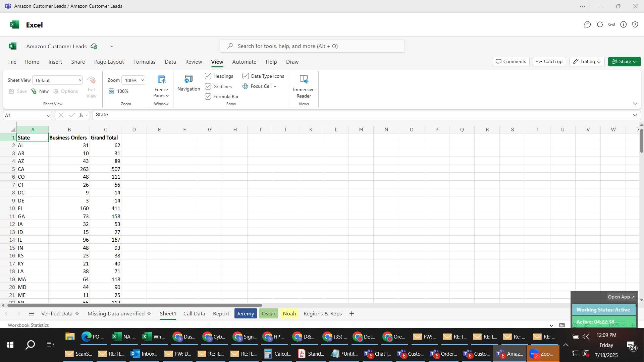Click the Focus Cell icon
This screenshot has width=644, height=362.
click(x=245, y=86)
